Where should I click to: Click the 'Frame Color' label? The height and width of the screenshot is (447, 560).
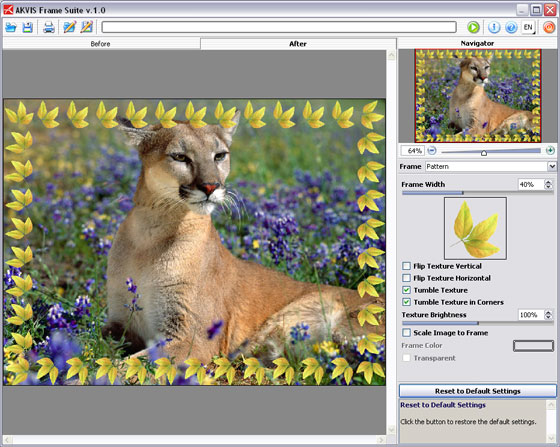[x=422, y=345]
